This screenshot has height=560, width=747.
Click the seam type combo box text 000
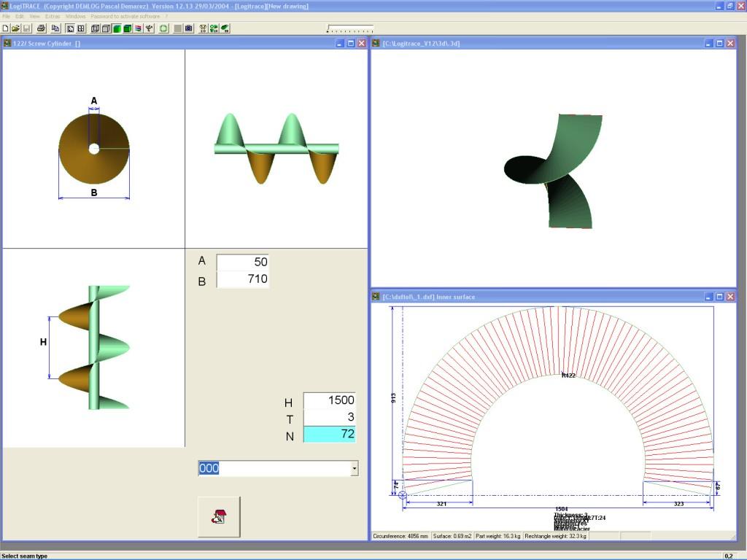point(209,469)
